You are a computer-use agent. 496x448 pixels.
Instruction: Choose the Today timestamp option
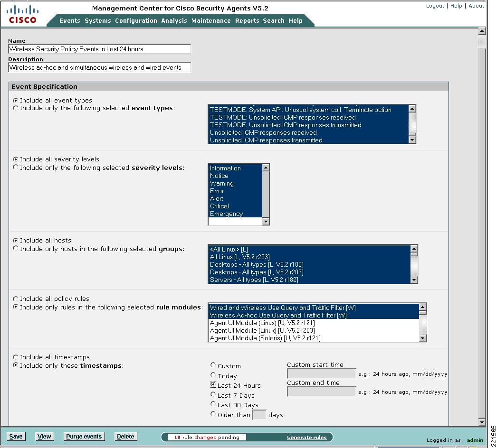213,375
